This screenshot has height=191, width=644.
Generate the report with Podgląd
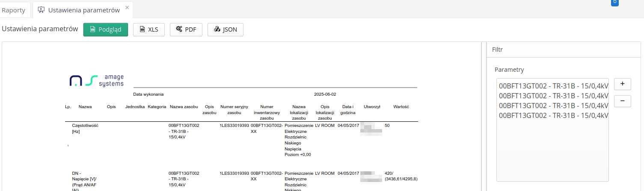(105, 29)
